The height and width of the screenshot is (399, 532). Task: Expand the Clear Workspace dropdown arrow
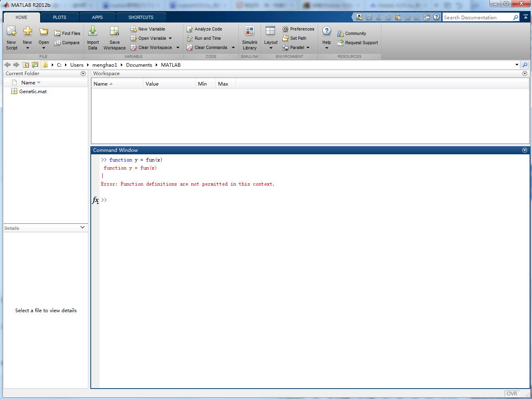[x=178, y=47]
